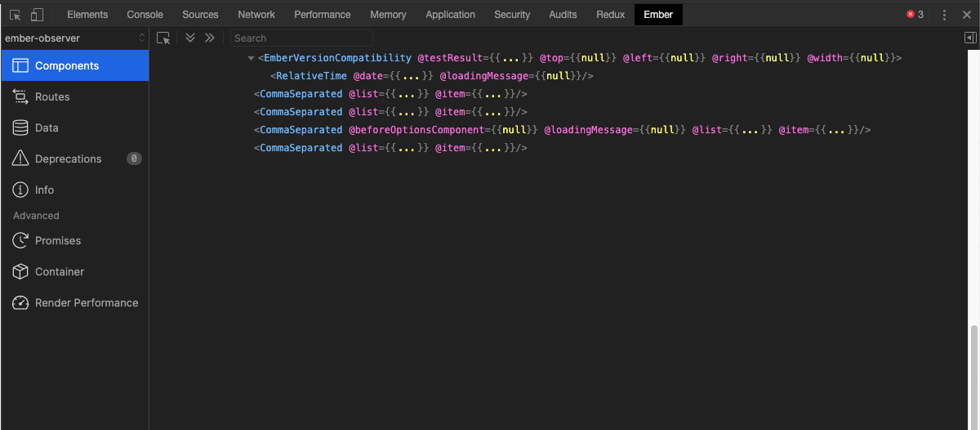Image resolution: width=980 pixels, height=430 pixels.
Task: Click the Container box icon
Action: click(x=20, y=271)
